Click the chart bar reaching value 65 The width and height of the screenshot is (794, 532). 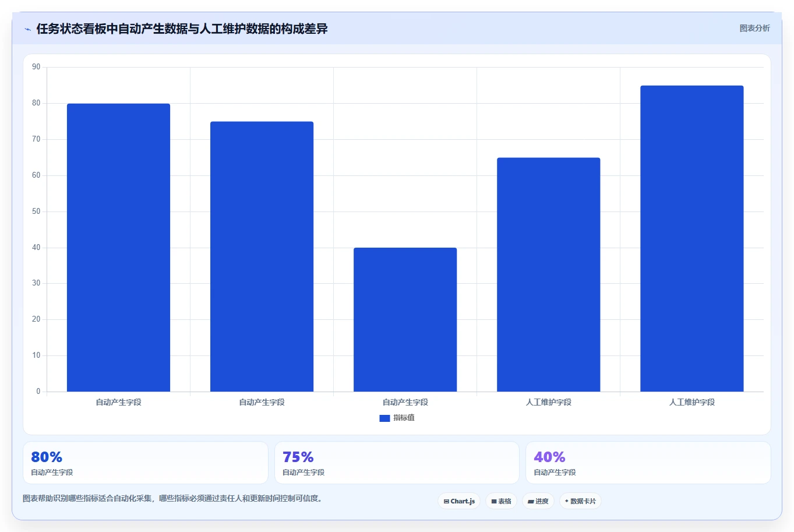coord(549,274)
